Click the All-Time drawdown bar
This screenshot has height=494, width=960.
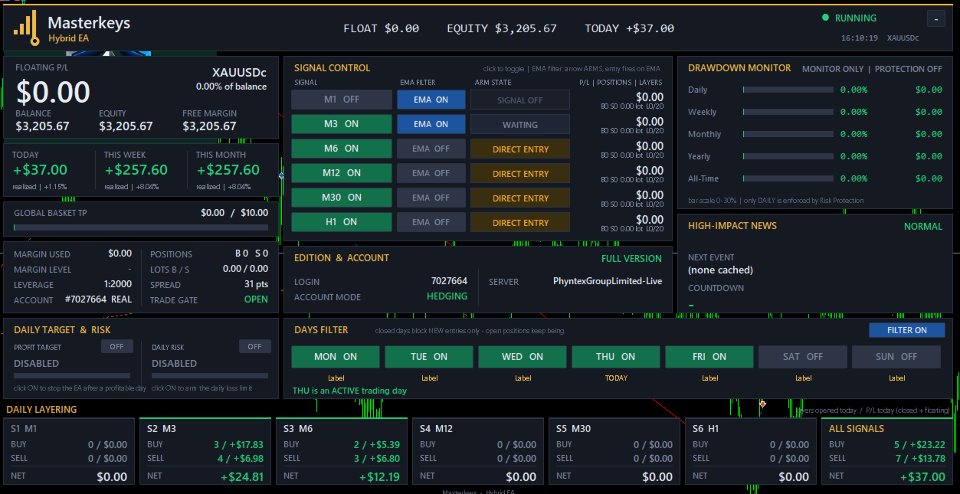[x=789, y=179]
